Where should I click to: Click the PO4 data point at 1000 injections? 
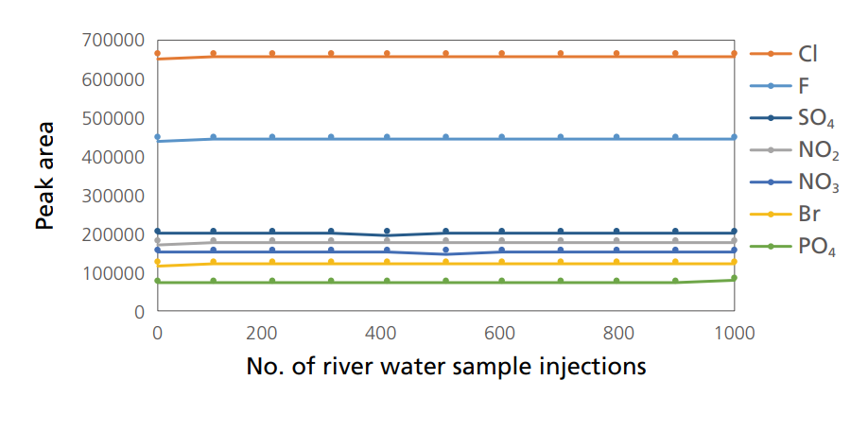pos(734,278)
